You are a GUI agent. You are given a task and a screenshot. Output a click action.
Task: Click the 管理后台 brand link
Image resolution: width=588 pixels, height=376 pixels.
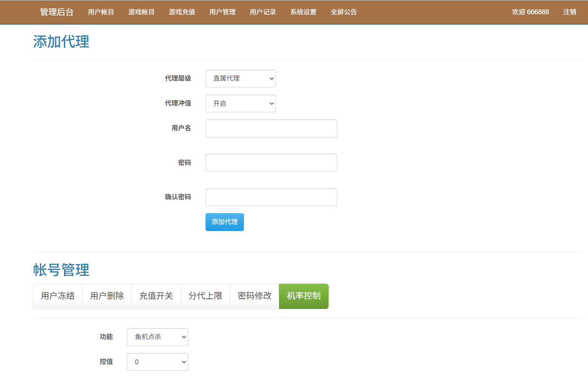coord(56,12)
